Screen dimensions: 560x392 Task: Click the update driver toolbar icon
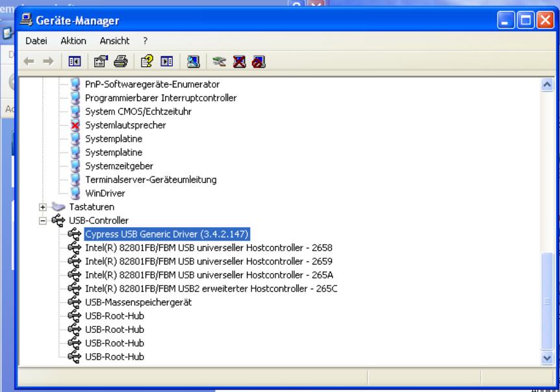(219, 62)
